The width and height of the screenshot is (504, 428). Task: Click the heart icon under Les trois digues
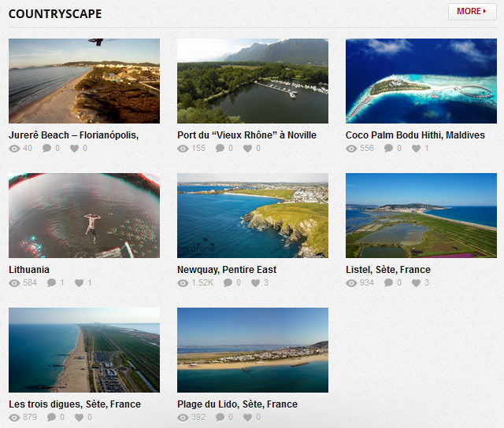pyautogui.click(x=80, y=418)
